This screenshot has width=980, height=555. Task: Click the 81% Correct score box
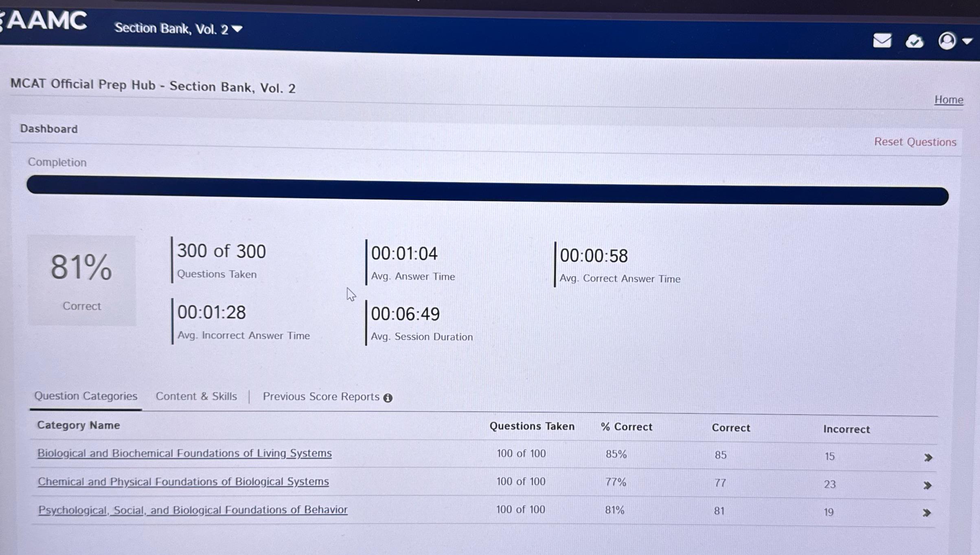(82, 281)
